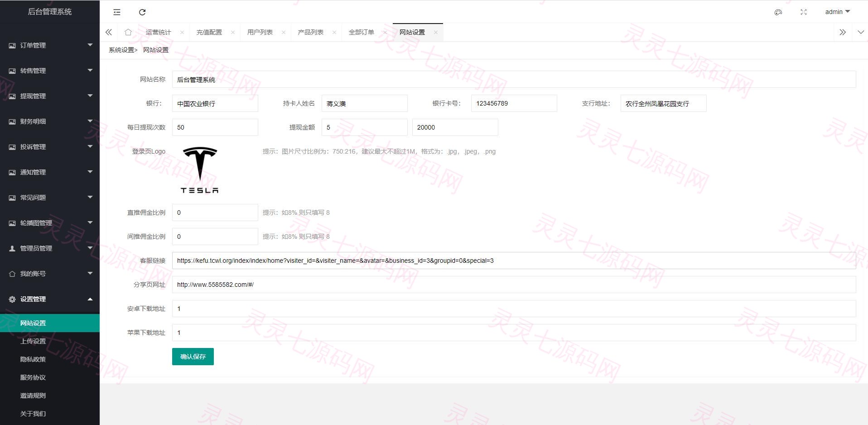The height and width of the screenshot is (425, 868).
Task: Click the Tesla login logo image
Action: 200,170
